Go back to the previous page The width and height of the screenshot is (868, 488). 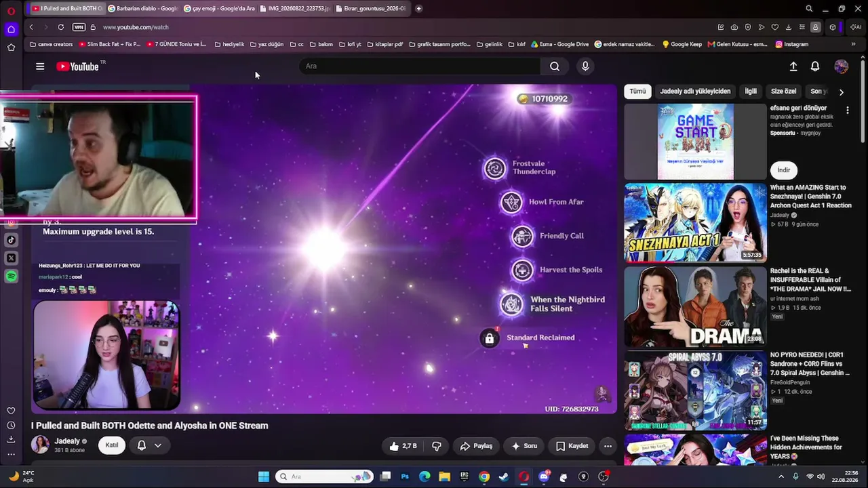pos(31,27)
